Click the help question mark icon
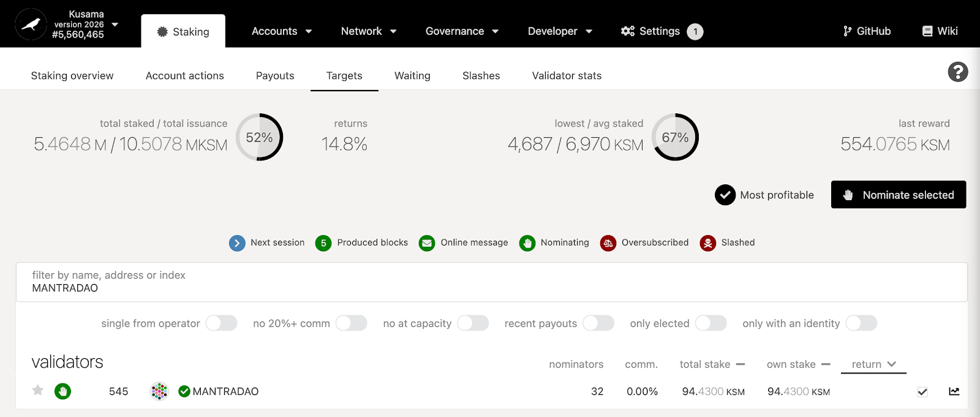This screenshot has width=980, height=417. click(x=958, y=72)
